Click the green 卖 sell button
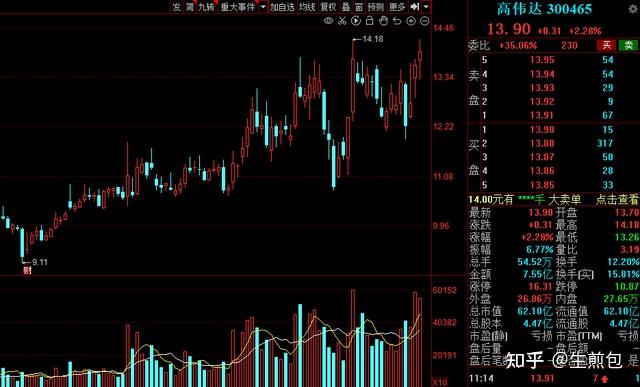Viewport: 640px width, 387px height. point(629,45)
